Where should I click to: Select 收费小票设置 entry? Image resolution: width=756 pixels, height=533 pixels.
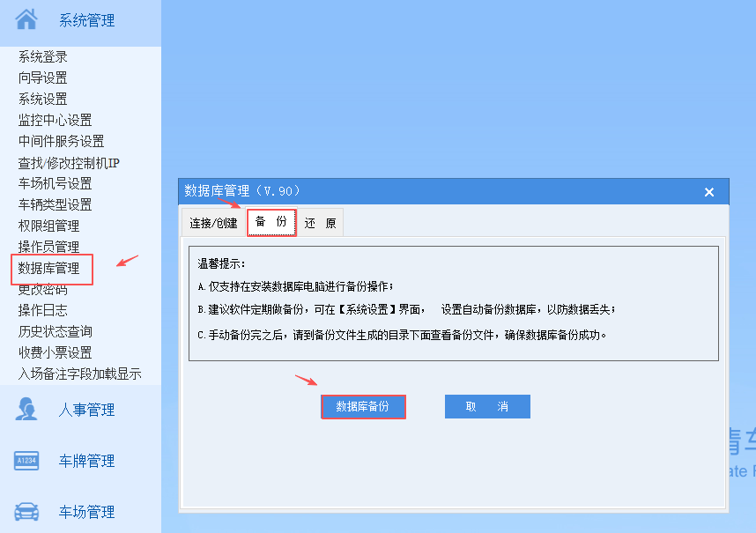pyautogui.click(x=55, y=352)
